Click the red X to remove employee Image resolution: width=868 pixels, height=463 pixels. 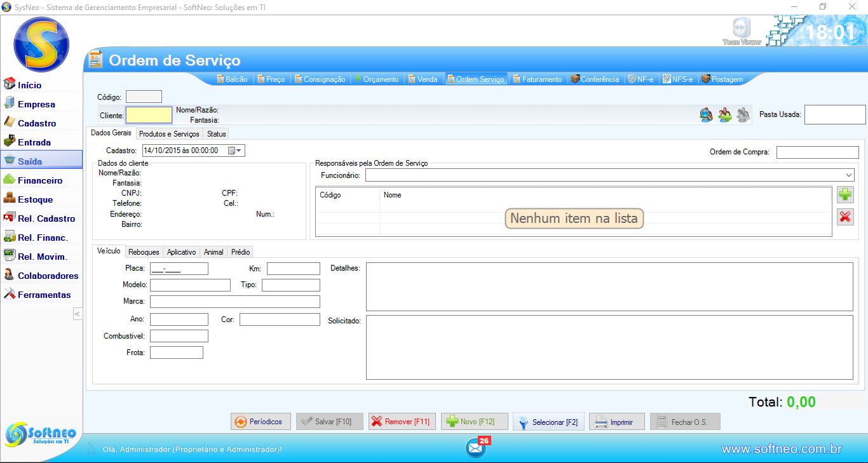pos(845,217)
